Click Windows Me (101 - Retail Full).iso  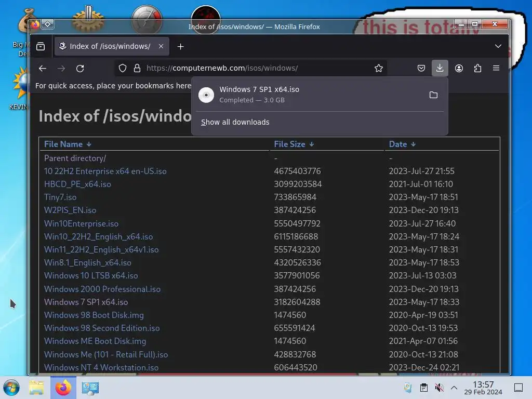point(106,354)
